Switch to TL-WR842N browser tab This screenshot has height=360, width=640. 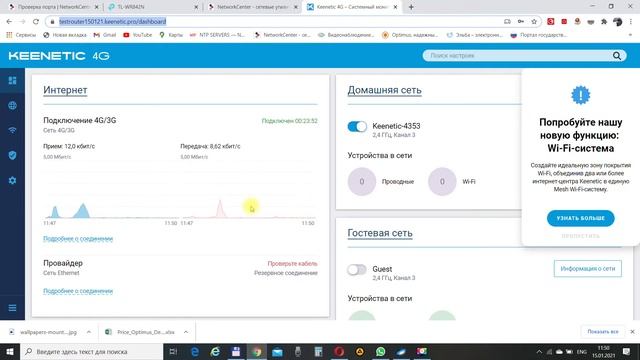153,7
